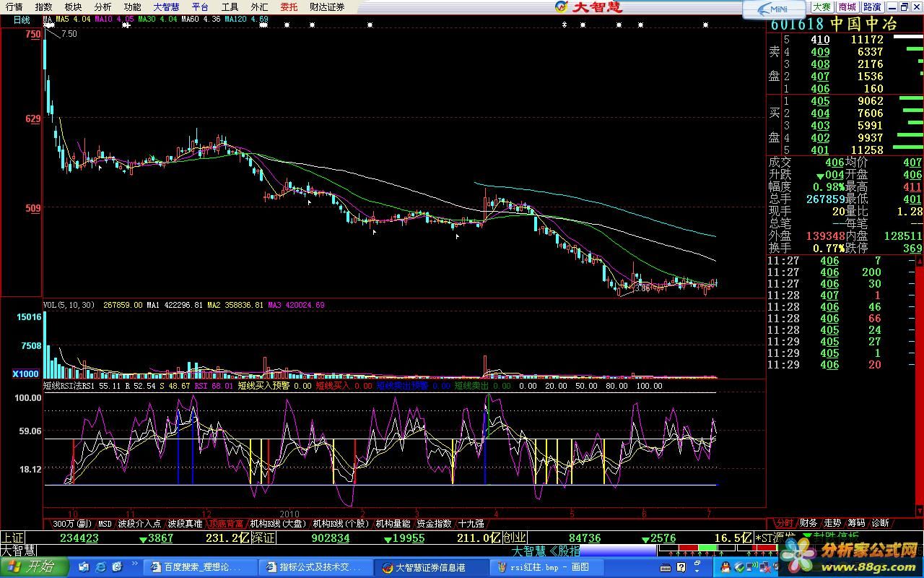924x578 pixels.
Task: Click the 内盘 value 128511
Action: point(902,236)
